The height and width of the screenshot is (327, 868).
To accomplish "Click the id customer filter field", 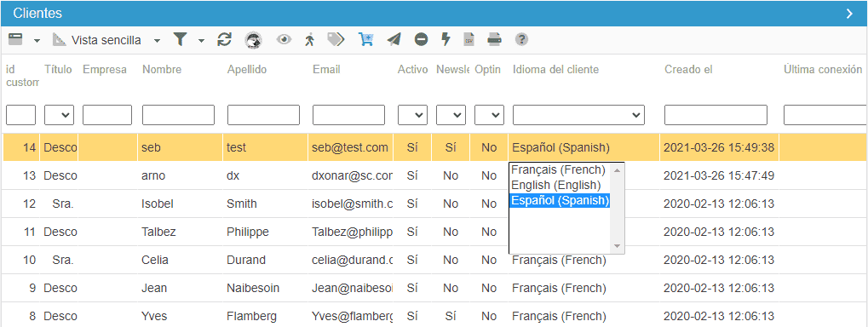I will (20, 115).
